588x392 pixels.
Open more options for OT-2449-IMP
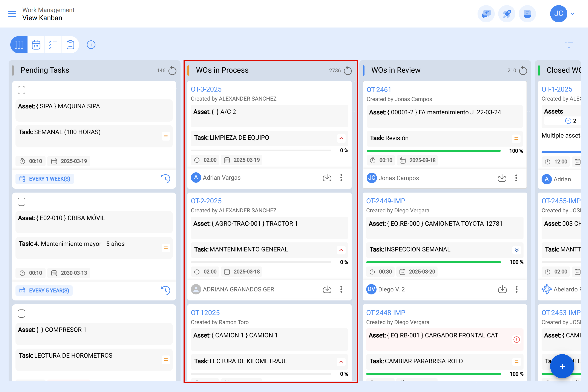[516, 289]
